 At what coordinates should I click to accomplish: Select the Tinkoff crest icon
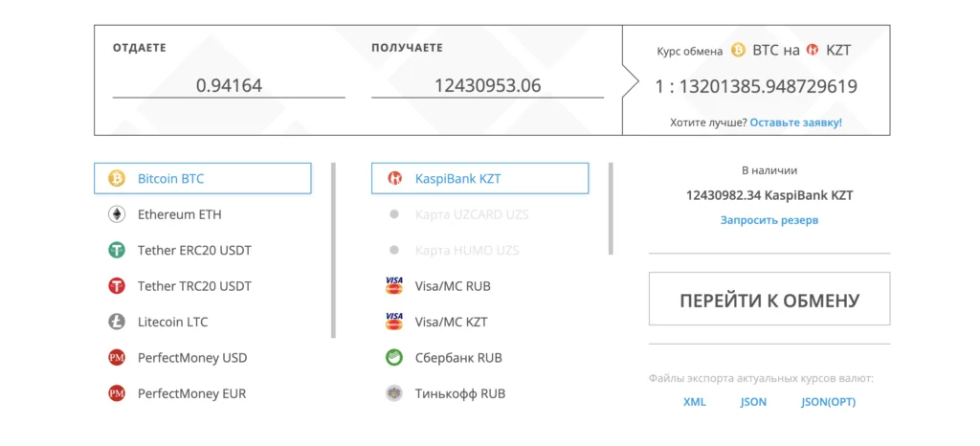point(394,394)
